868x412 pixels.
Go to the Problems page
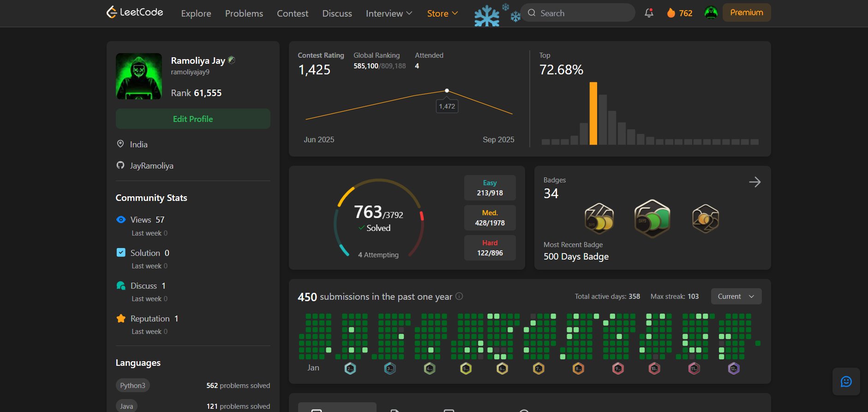coord(244,13)
